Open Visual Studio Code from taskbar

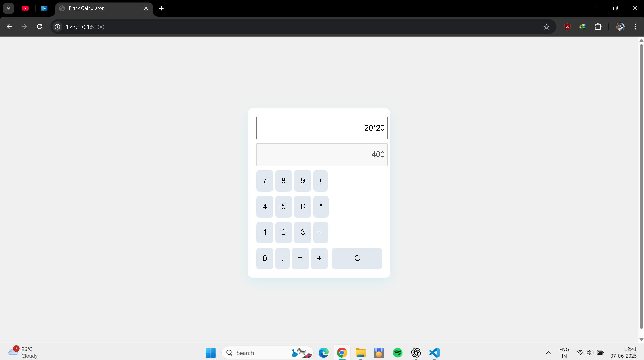(x=434, y=353)
